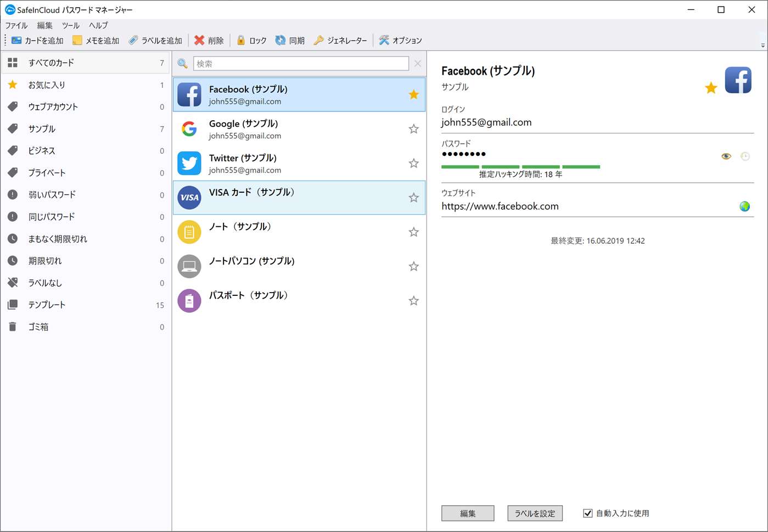The image size is (768, 532).
Task: Toggle favorite star on Twitter card
Action: 414,163
